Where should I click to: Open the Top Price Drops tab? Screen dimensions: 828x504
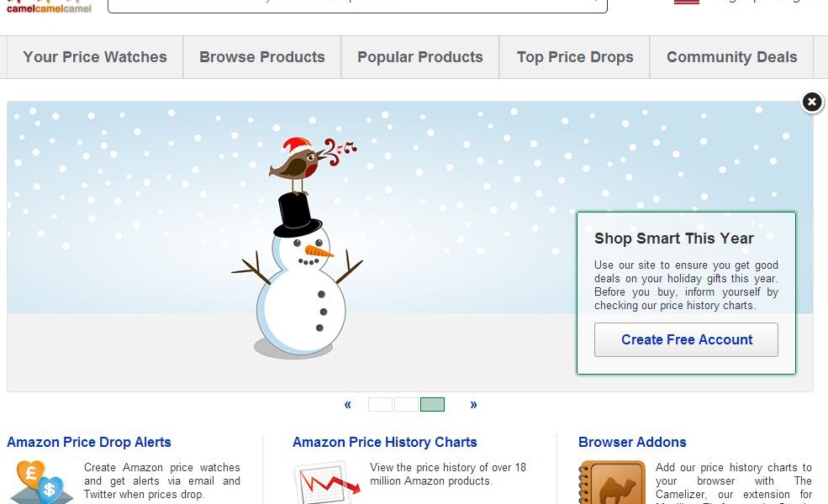574,57
